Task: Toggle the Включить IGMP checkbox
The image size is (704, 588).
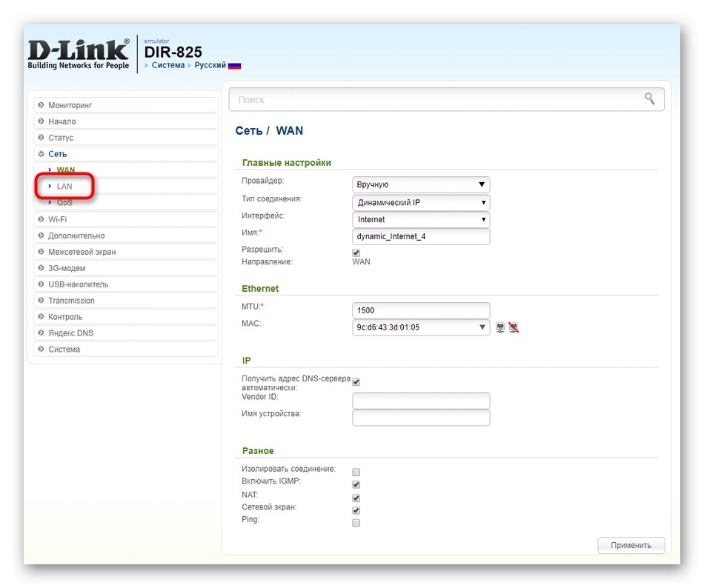Action: (356, 484)
